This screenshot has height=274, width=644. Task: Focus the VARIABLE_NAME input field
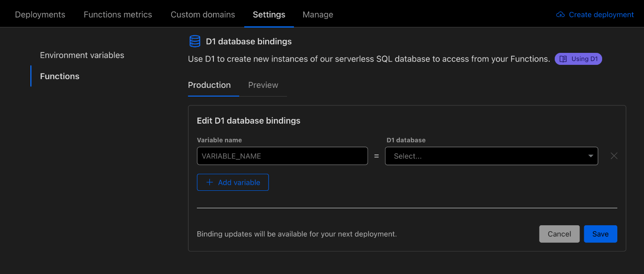tap(282, 156)
